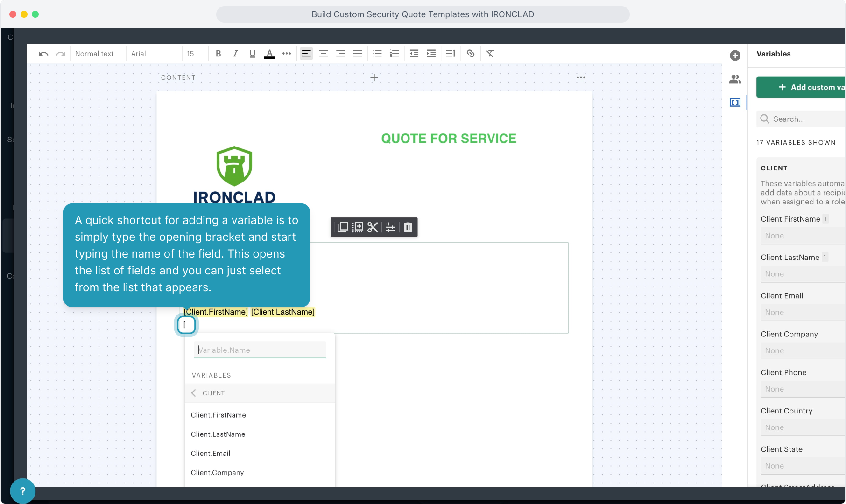Go back from CLIENT variable group
Image resolution: width=846 pixels, height=504 pixels.
point(194,393)
